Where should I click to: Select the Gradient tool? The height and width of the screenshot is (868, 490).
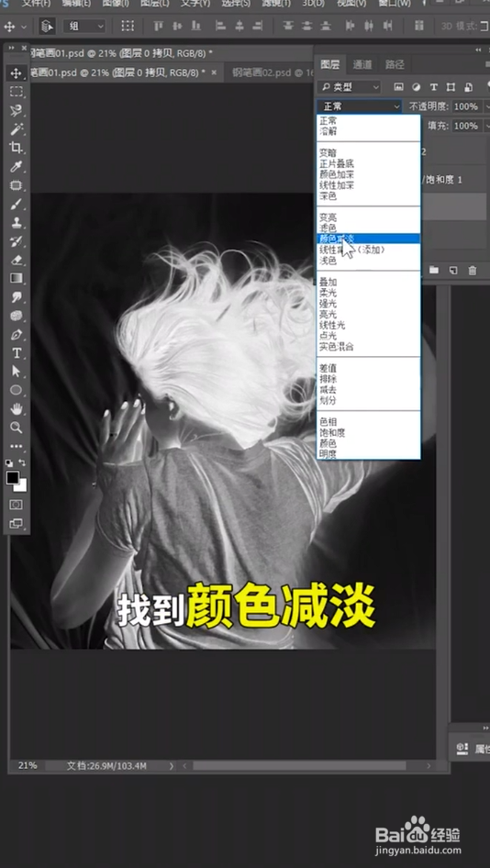point(16,278)
